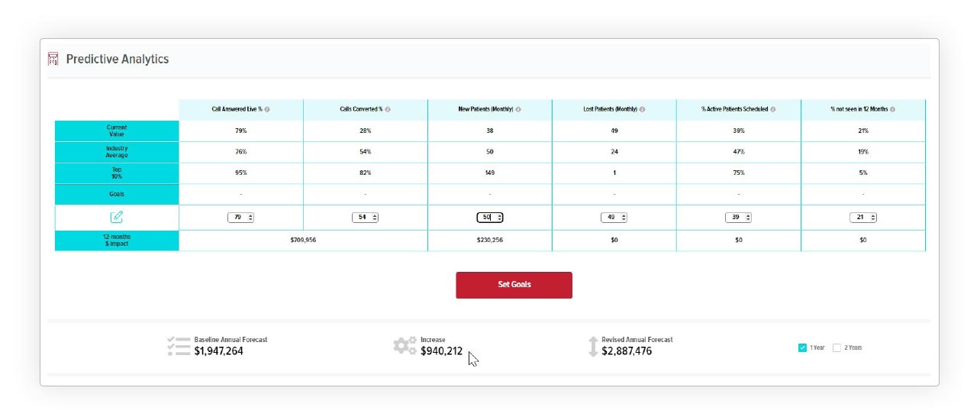This screenshot has width=980, height=420.
Task: Check the 2 Years checkbox
Action: tap(837, 347)
